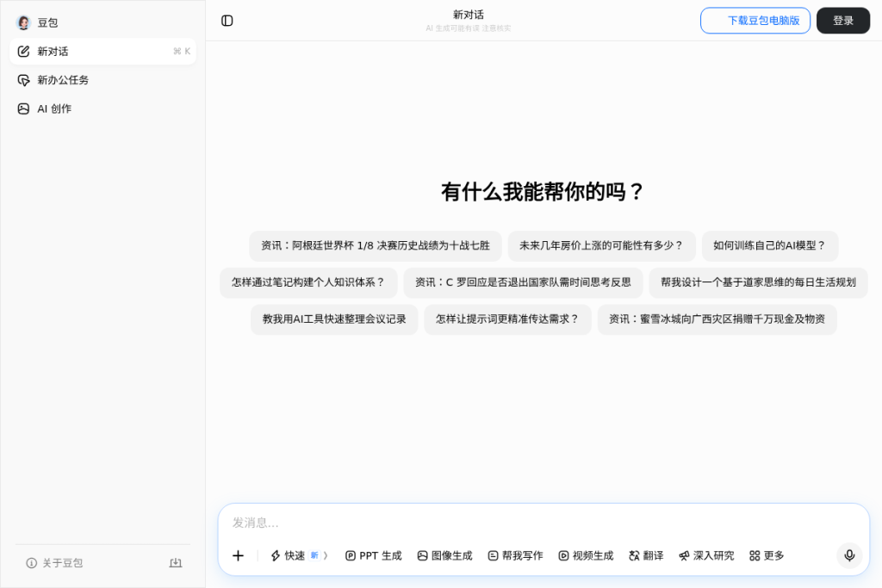
Task: Click the About Doubao info icon
Action: [32, 563]
